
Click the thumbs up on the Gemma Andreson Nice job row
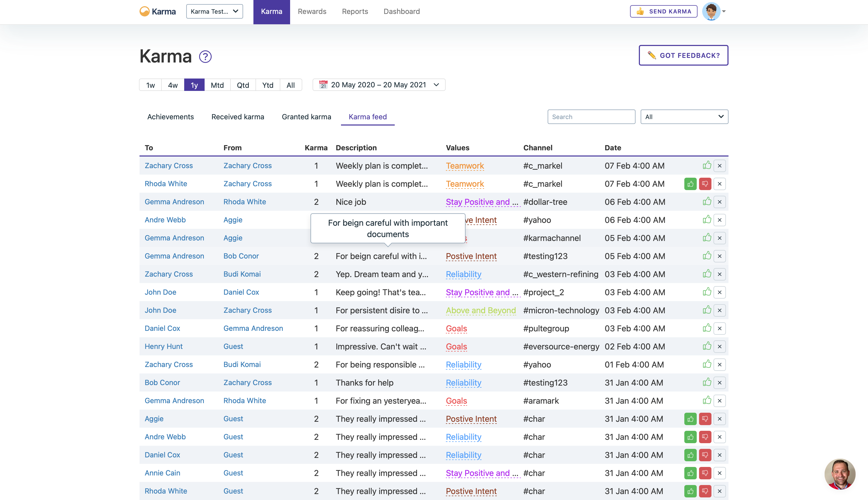(x=707, y=202)
